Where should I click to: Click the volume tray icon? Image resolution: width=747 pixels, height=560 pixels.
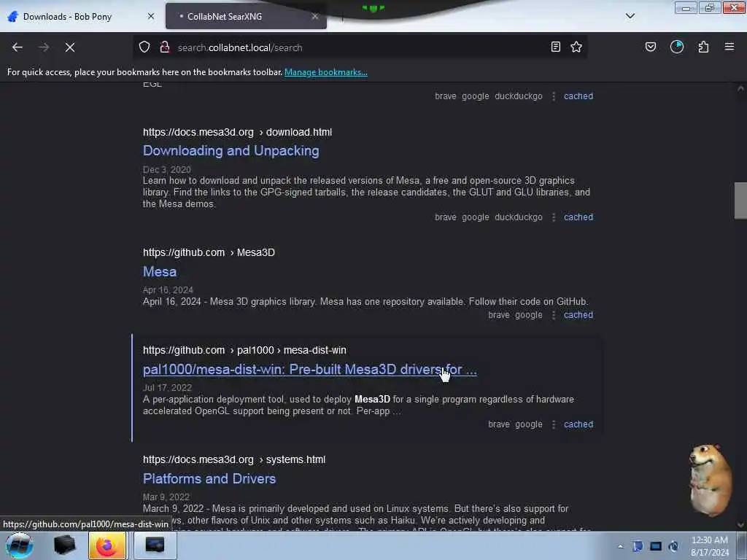[x=673, y=546]
